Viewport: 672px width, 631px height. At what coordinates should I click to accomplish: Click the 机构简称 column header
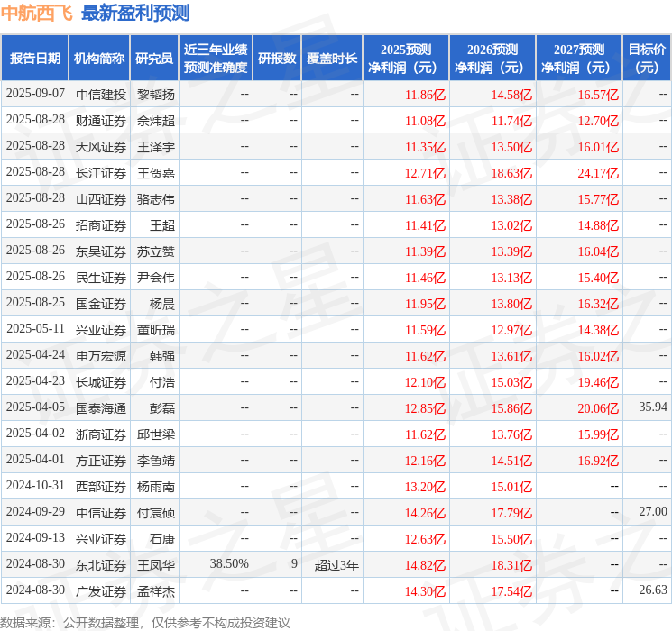99,59
